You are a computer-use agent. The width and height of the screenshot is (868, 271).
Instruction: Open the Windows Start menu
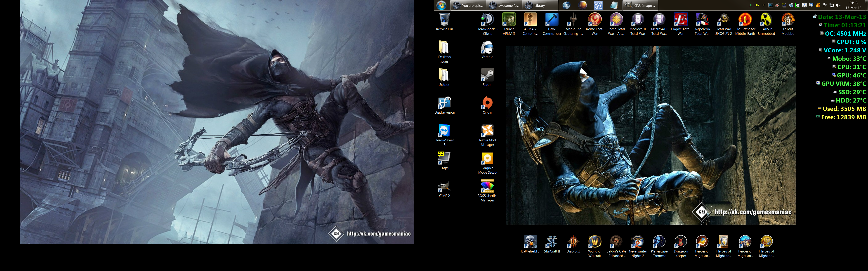[x=441, y=5]
